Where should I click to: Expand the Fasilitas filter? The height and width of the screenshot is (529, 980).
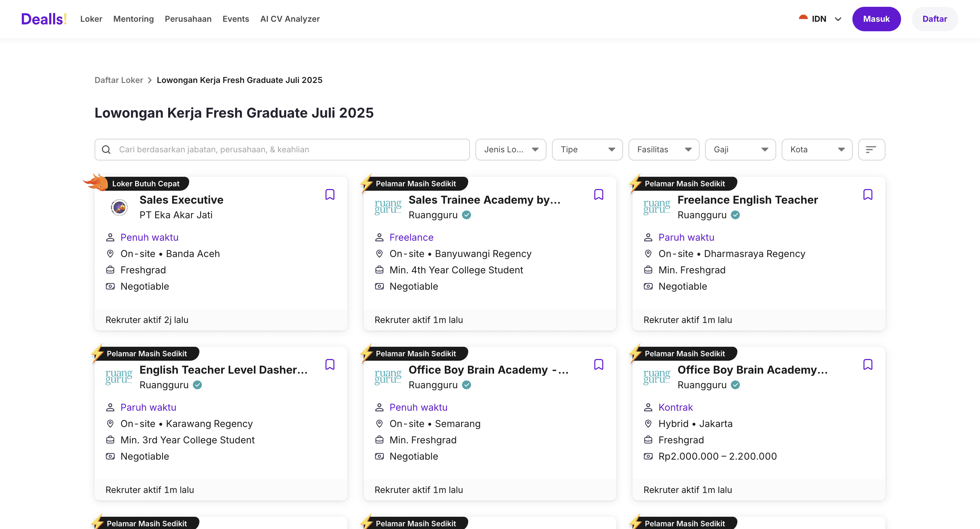pyautogui.click(x=664, y=149)
